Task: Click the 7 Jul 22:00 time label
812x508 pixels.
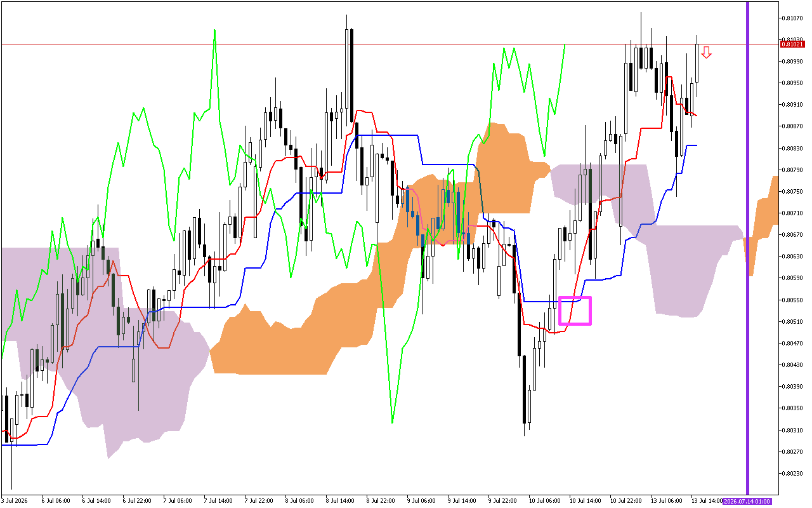Action: pos(259,501)
